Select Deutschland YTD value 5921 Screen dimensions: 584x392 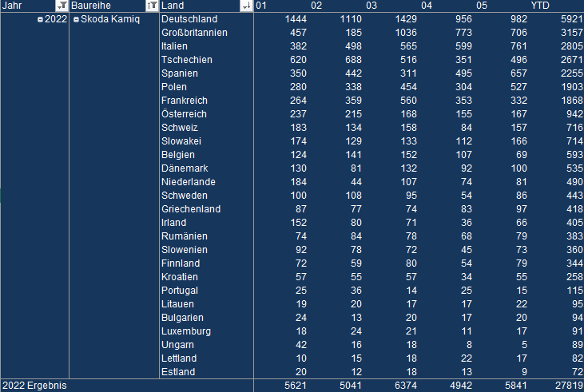pos(572,19)
